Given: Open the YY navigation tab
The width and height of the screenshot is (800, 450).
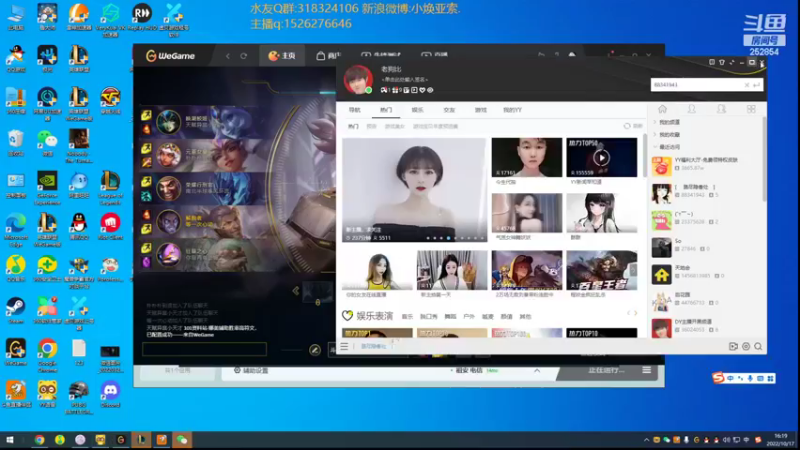Looking at the screenshot, I should coord(355,110).
